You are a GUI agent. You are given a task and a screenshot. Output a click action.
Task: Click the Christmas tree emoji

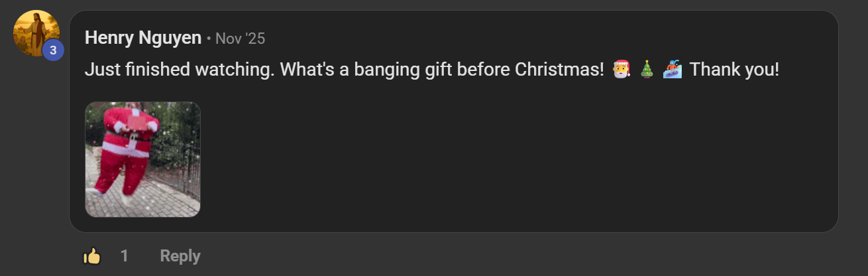[647, 69]
